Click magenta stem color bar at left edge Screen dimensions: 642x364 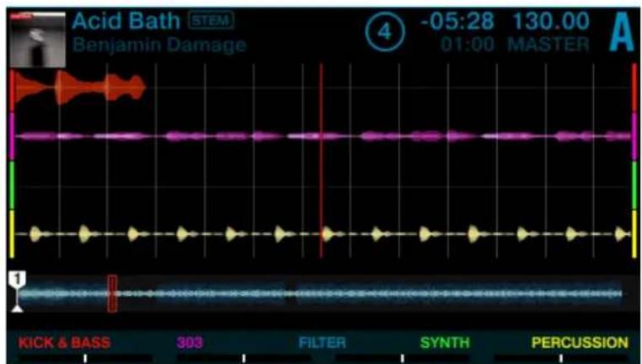[12, 136]
